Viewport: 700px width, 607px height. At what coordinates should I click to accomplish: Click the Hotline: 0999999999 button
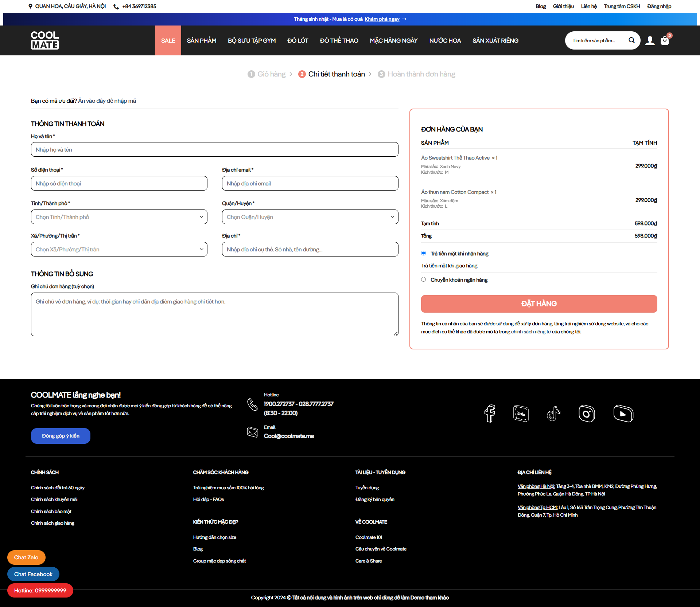(x=40, y=591)
